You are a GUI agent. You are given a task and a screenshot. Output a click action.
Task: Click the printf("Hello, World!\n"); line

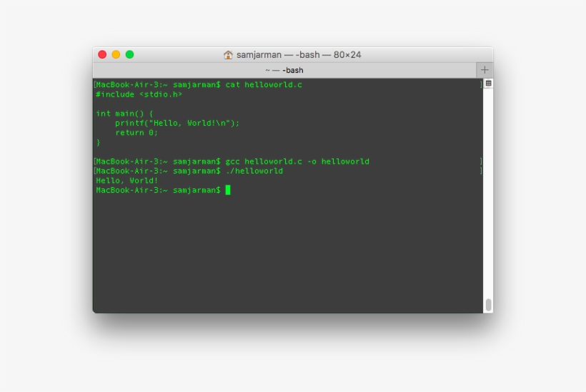click(x=177, y=124)
